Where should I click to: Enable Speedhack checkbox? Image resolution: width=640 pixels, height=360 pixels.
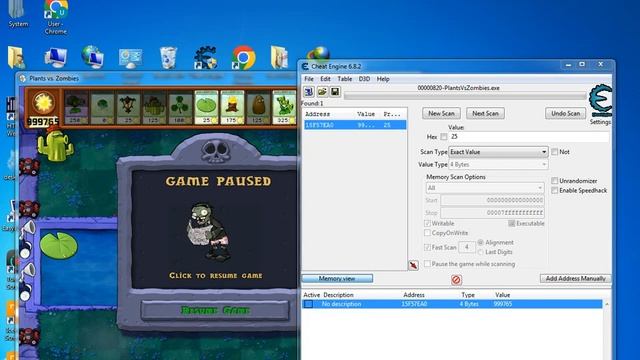point(554,191)
